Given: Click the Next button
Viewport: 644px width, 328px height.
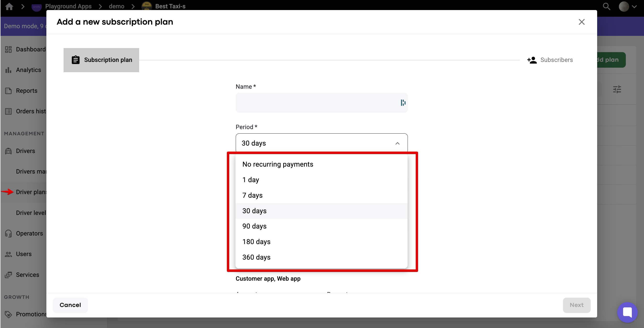Looking at the screenshot, I should click(x=576, y=305).
